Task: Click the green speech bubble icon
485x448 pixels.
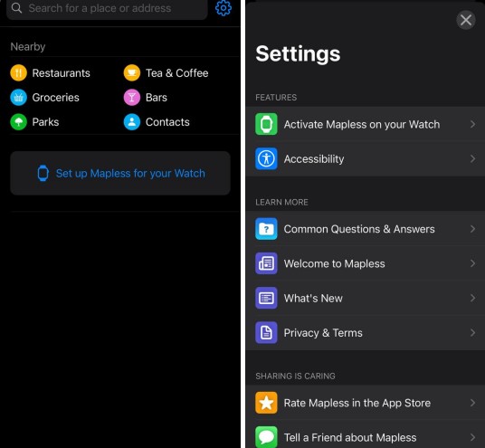Action: (x=266, y=437)
